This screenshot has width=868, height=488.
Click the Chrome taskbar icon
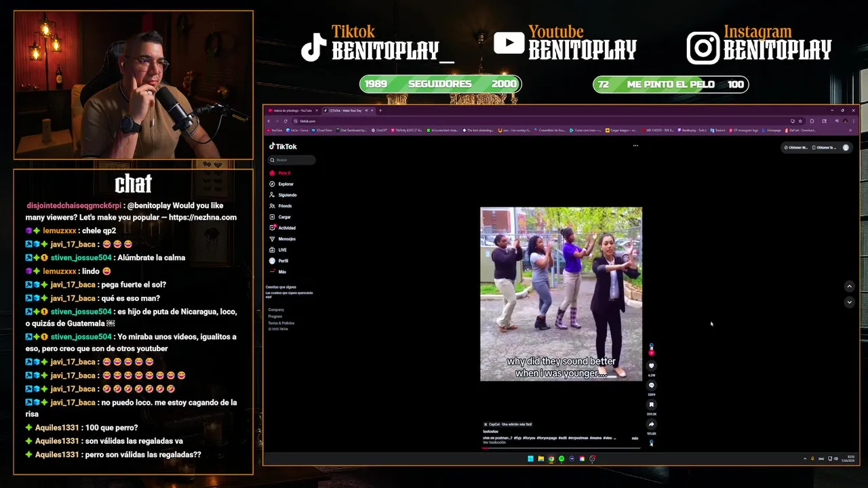pos(551,459)
